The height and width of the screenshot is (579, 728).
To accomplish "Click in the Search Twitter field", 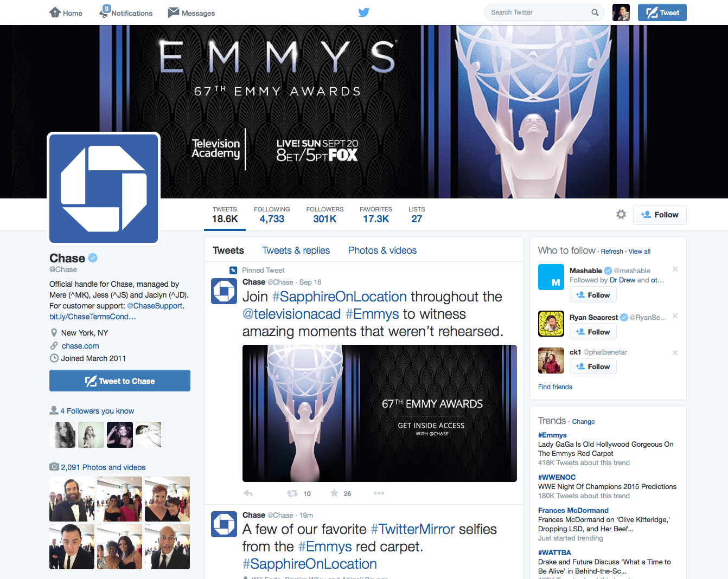I will tap(544, 12).
